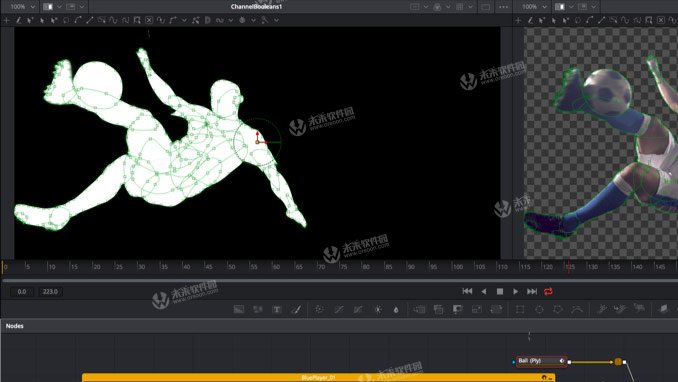
Task: Click the end time field showing 223.0
Action: coord(50,292)
